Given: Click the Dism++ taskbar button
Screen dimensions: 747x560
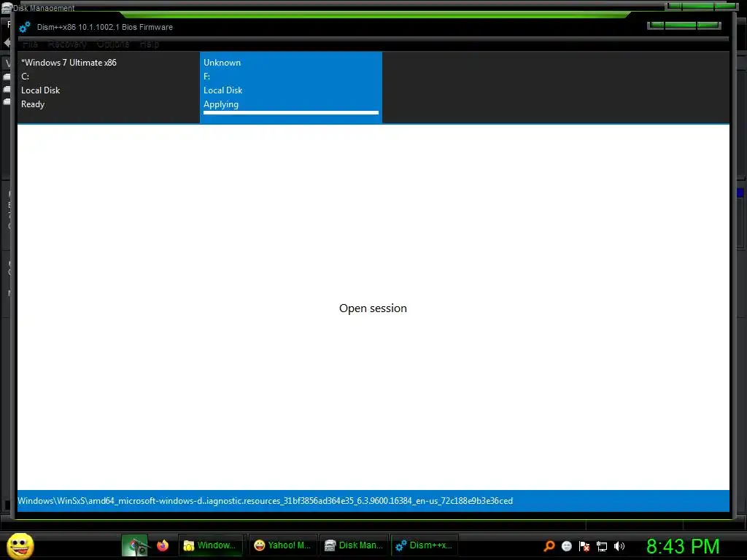Looking at the screenshot, I should tap(424, 545).
